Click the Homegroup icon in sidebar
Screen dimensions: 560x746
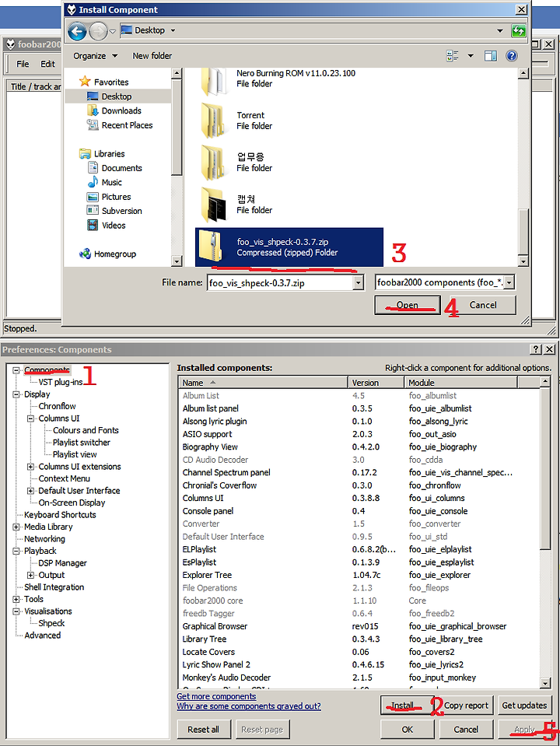[x=85, y=254]
